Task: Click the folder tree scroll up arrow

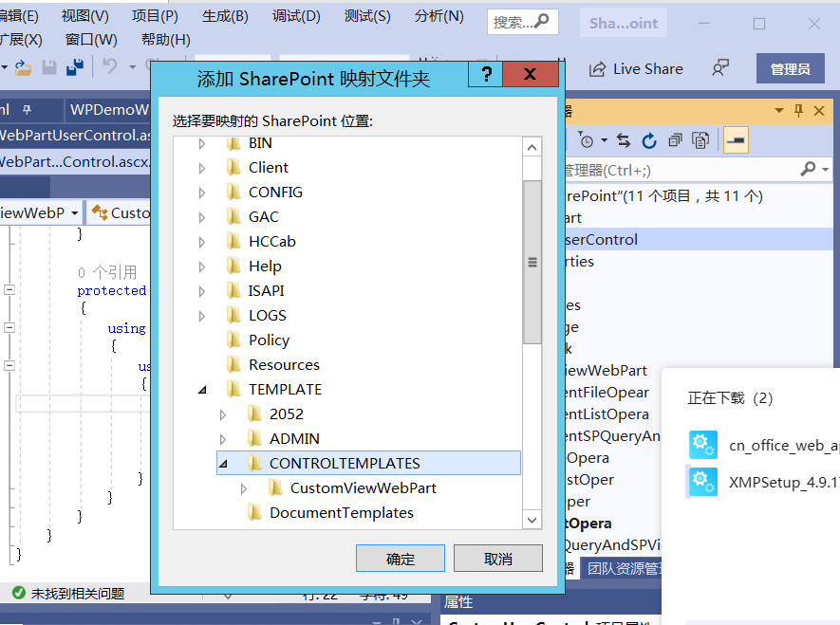Action: (532, 147)
